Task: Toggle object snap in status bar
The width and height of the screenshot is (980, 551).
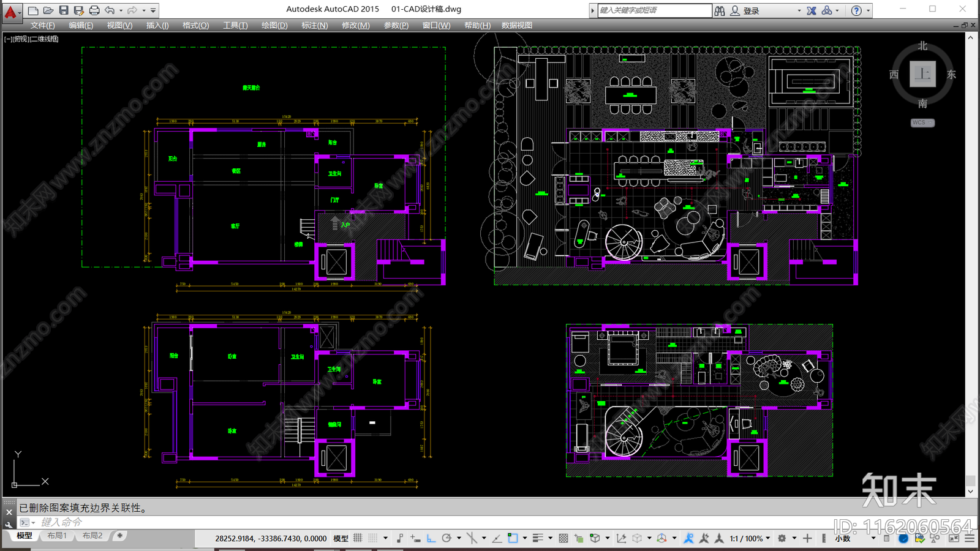Action: pyautogui.click(x=513, y=538)
